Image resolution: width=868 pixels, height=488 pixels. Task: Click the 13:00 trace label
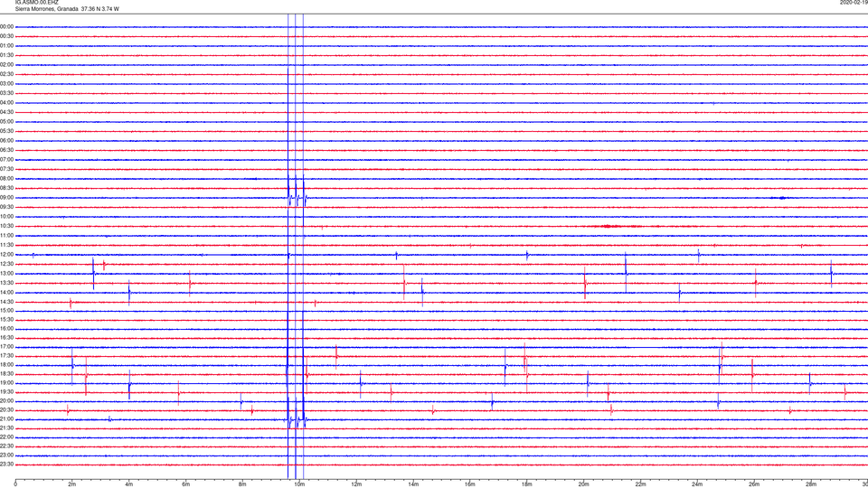[6, 274]
